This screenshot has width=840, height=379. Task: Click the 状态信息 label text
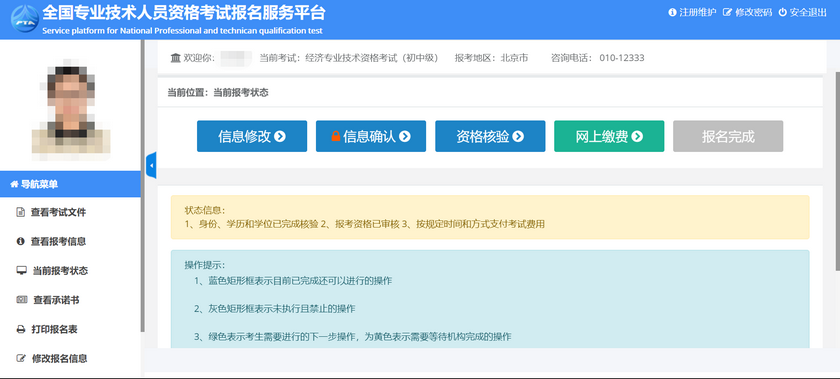[205, 210]
